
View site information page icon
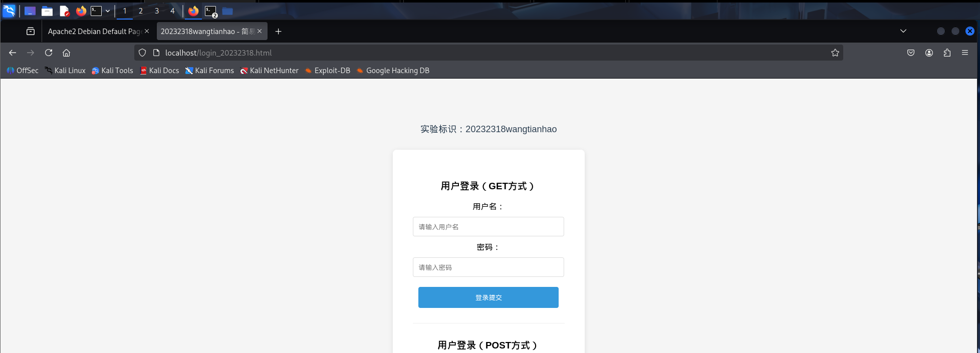point(156,53)
